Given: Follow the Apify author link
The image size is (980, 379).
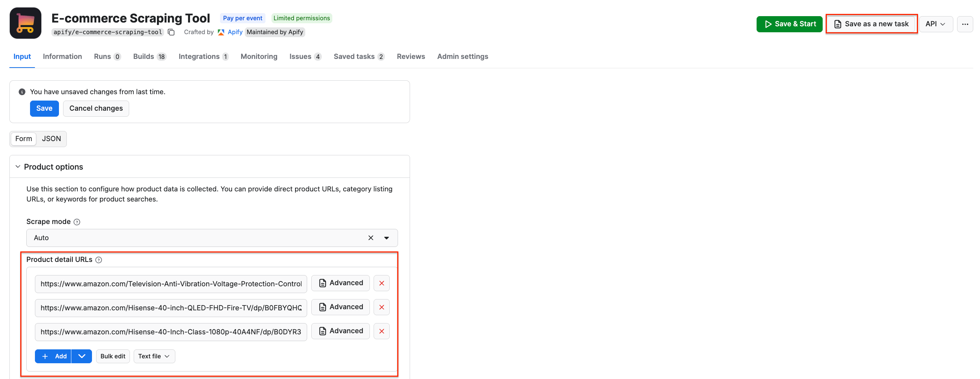Looking at the screenshot, I should pos(235,32).
